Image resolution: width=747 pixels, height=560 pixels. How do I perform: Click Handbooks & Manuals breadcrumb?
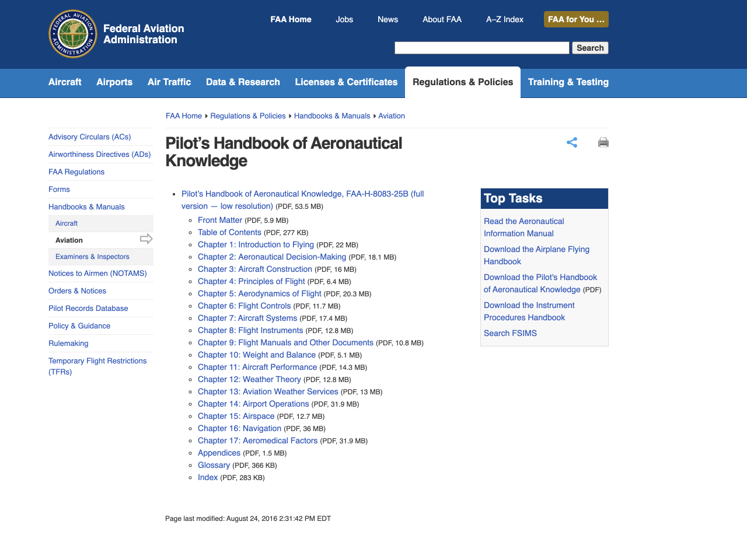pyautogui.click(x=332, y=116)
